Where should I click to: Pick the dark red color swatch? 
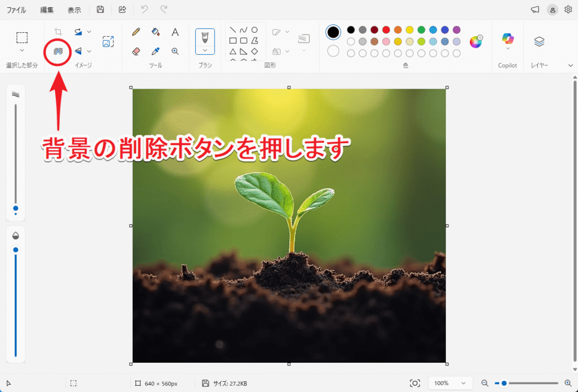[374, 30]
